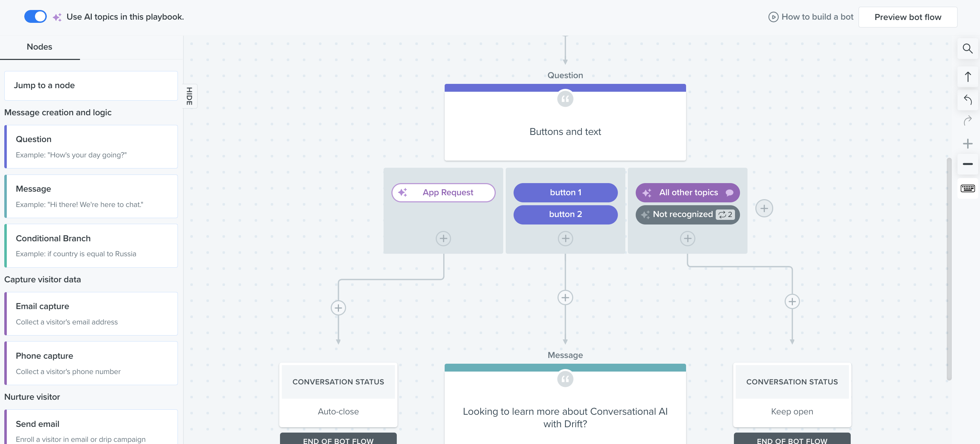Viewport: 980px width, 444px height.
Task: Open keyboard shortcuts icon
Action: (x=967, y=188)
